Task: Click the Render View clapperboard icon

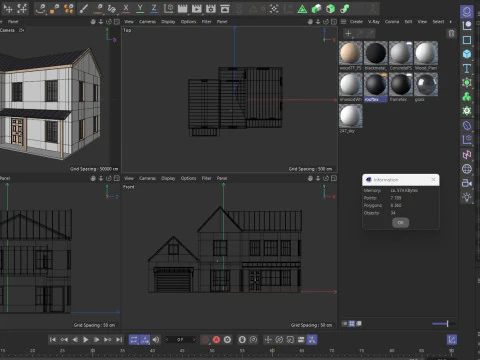Action: pos(182,8)
